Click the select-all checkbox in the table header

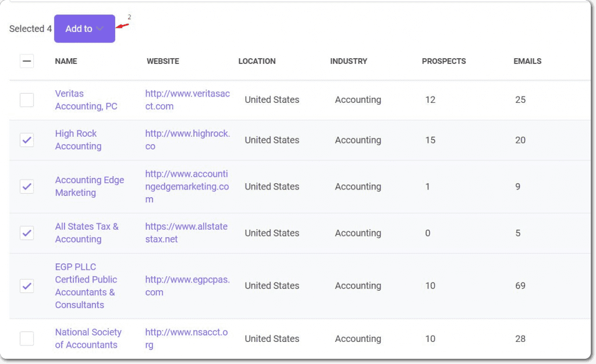coord(27,61)
